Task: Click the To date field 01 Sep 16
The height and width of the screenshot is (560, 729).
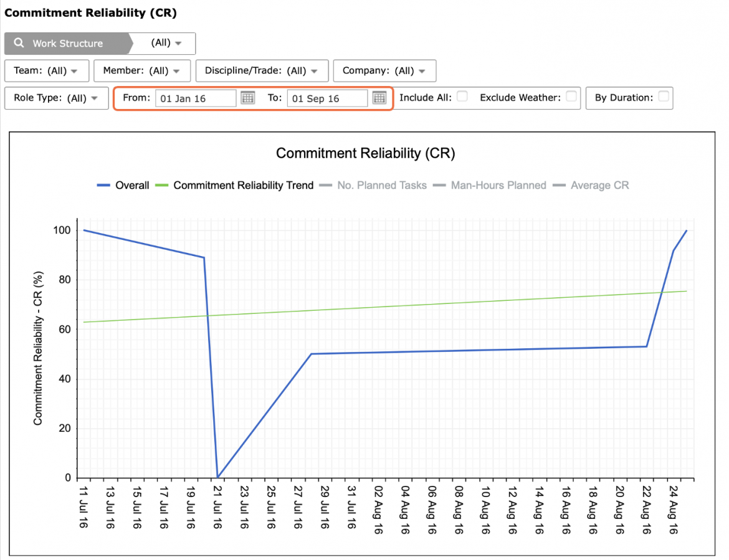Action: [x=327, y=98]
